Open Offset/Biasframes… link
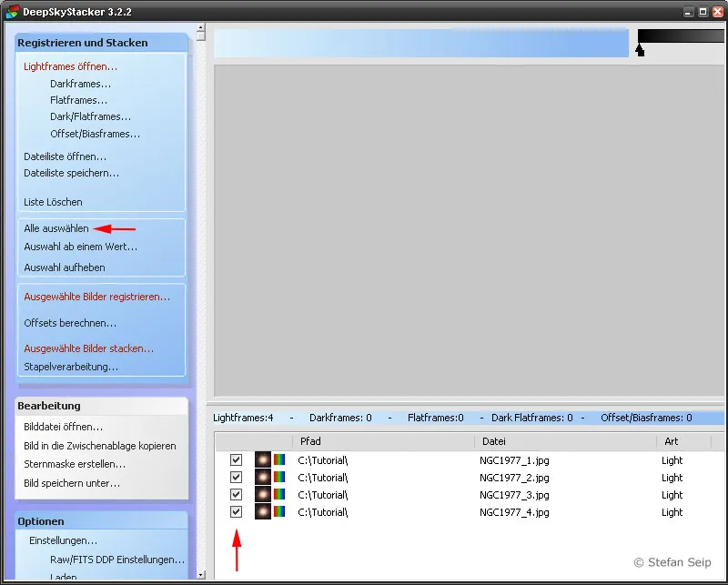The height and width of the screenshot is (585, 728). pyautogui.click(x=96, y=134)
